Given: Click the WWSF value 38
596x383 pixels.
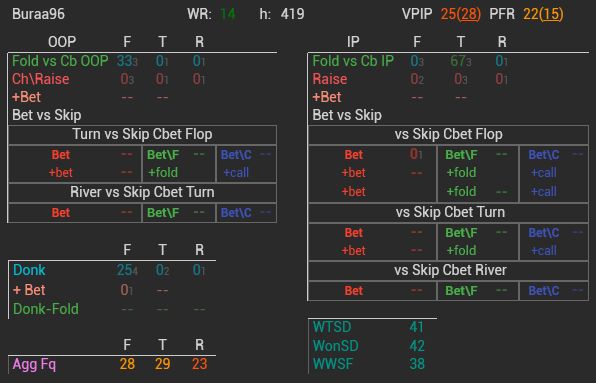Looking at the screenshot, I should pyautogui.click(x=417, y=364).
